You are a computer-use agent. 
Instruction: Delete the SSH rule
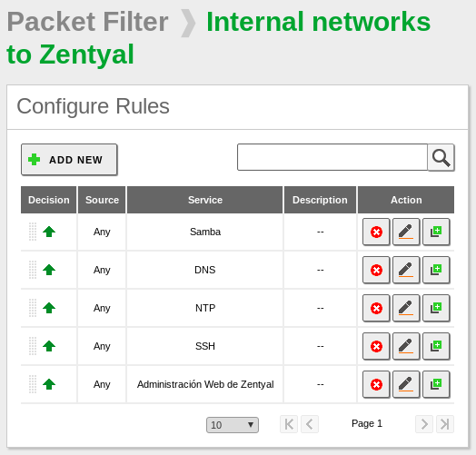pyautogui.click(x=376, y=346)
